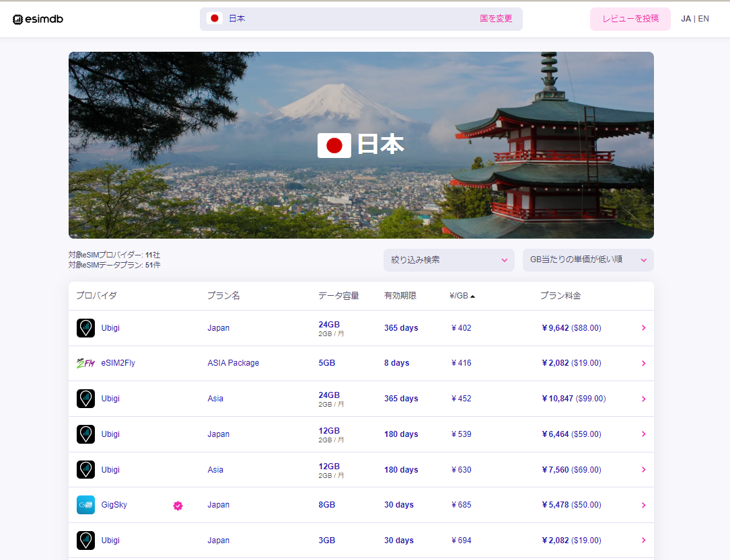Click the 日本 title on the banner

[381, 145]
